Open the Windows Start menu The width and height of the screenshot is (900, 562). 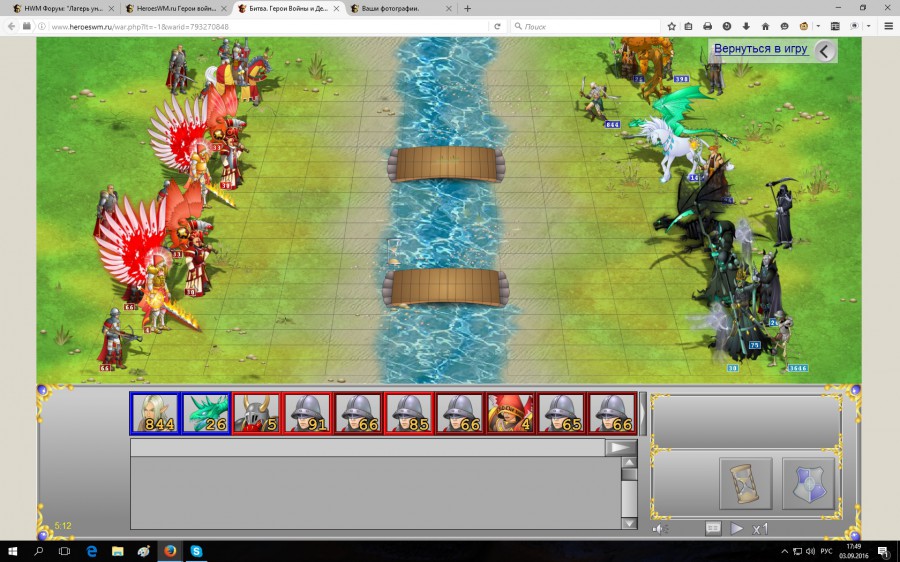12,551
